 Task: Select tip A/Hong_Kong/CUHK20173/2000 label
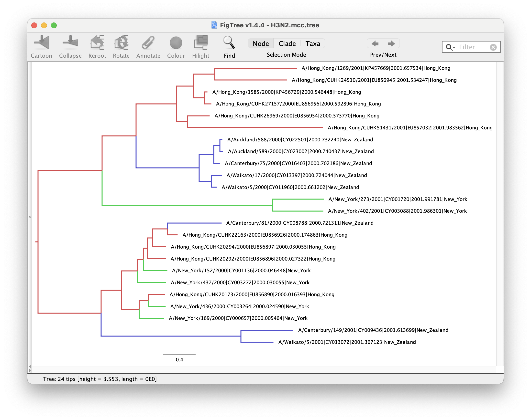(252, 294)
